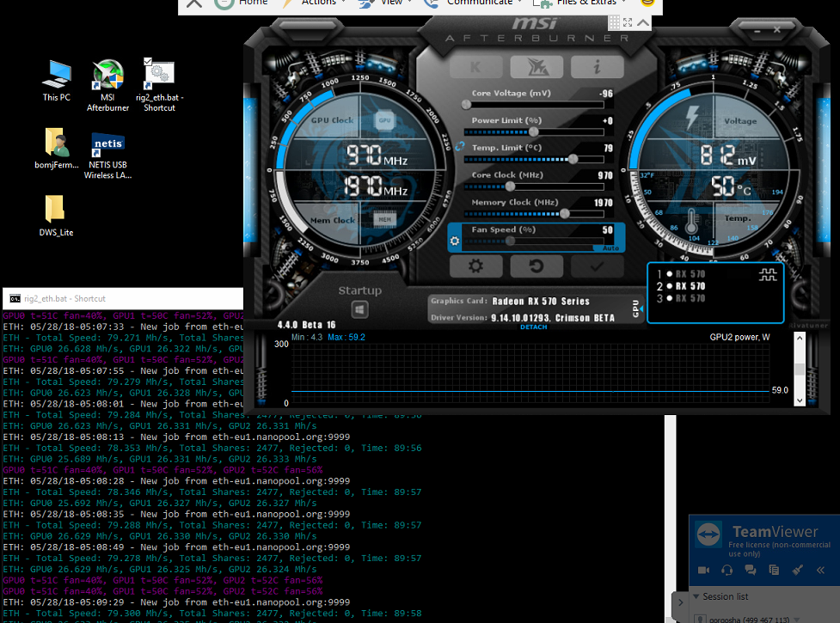This screenshot has height=623, width=840.
Task: Open the fan speed user-defined settings gear
Action: [x=455, y=241]
